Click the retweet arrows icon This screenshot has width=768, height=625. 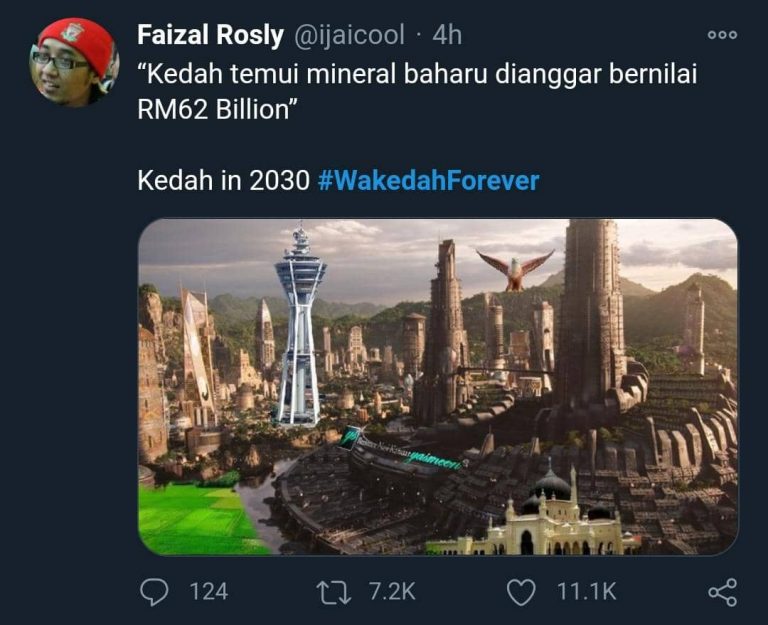(334, 591)
